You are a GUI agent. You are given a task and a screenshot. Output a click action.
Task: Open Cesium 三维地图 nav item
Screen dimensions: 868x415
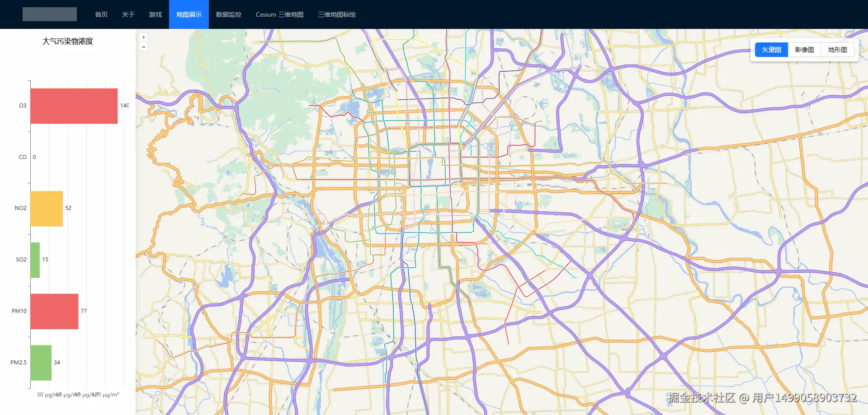point(280,14)
